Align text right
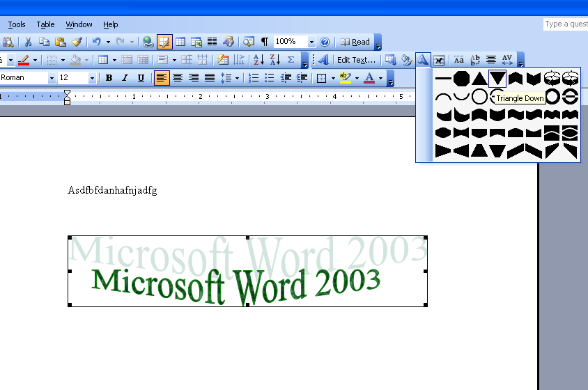588x390 pixels. pyautogui.click(x=194, y=78)
